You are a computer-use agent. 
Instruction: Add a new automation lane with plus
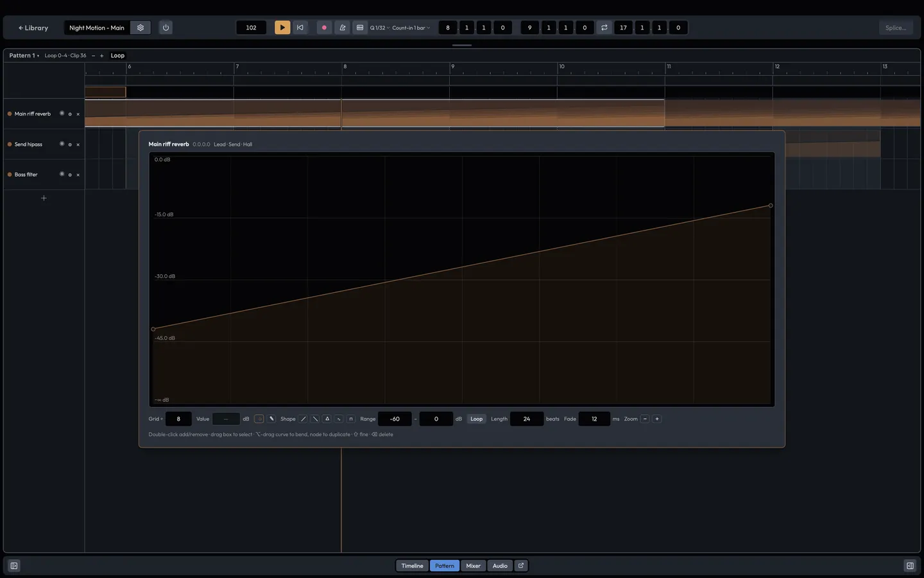44,198
